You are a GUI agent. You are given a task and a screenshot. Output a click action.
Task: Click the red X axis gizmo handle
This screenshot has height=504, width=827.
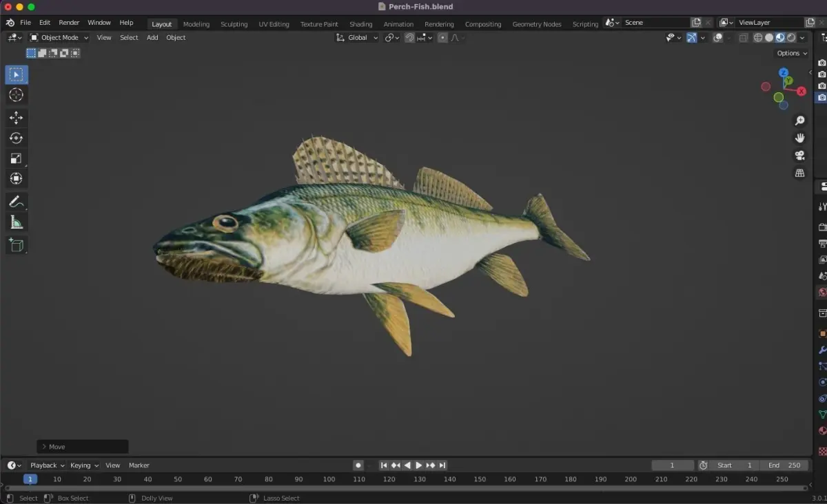[802, 91]
